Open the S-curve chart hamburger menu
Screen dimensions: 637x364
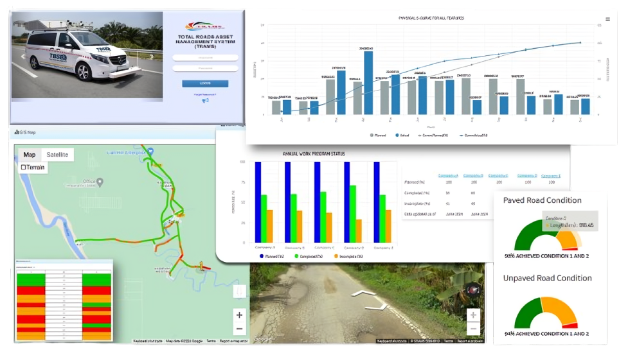tap(607, 19)
